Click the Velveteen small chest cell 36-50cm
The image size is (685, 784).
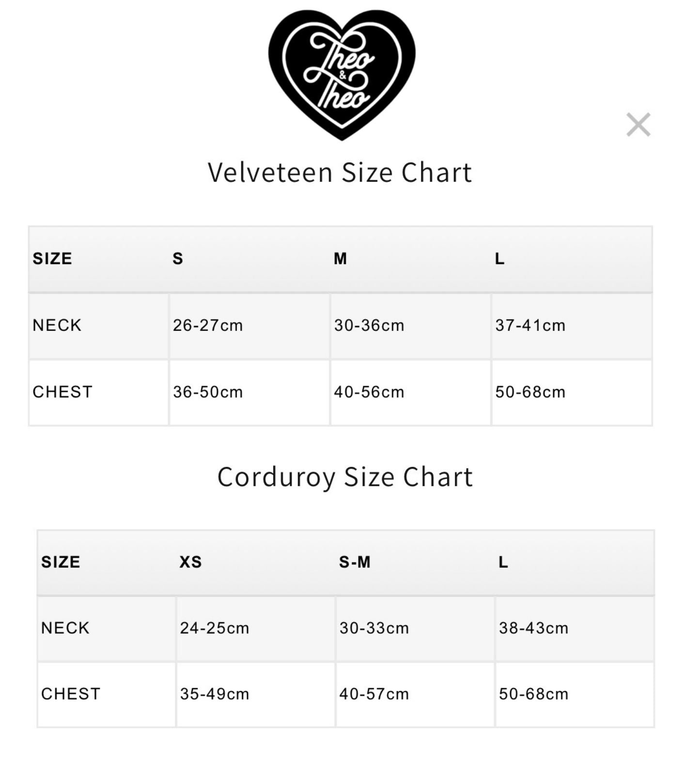(249, 392)
